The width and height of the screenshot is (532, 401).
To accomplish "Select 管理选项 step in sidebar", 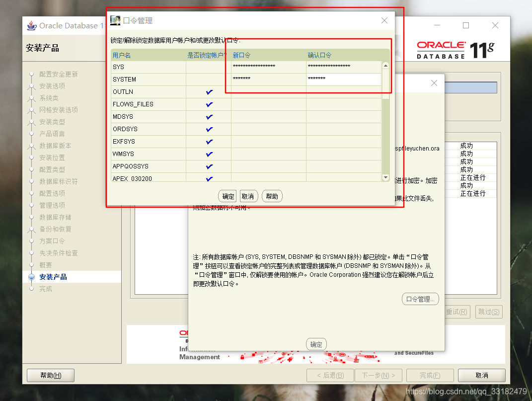I will tap(52, 205).
